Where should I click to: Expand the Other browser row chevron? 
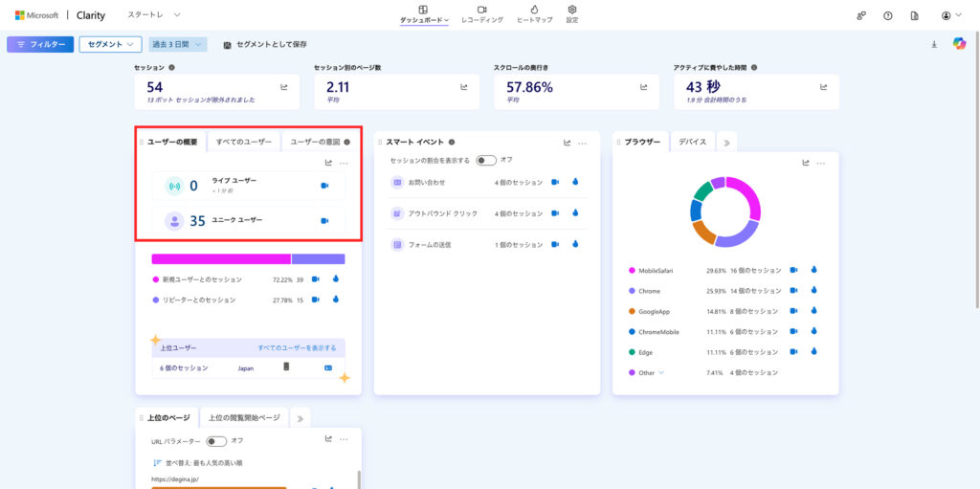[x=660, y=372]
